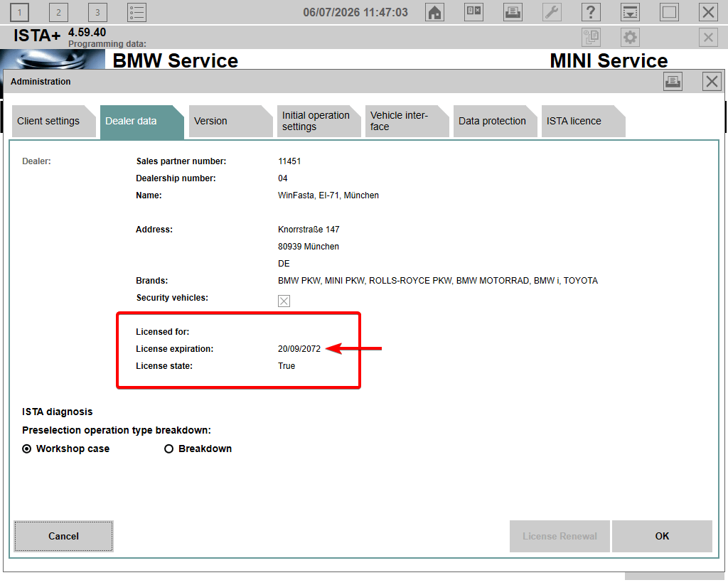This screenshot has width=728, height=585.
Task: Click the minimize-to-tray dropdown window icon
Action: [630, 12]
